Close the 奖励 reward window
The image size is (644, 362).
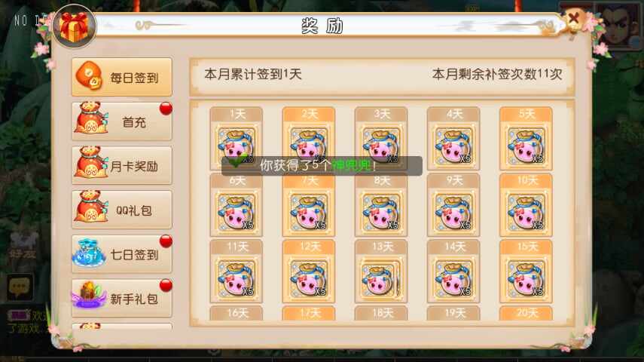pos(574,19)
